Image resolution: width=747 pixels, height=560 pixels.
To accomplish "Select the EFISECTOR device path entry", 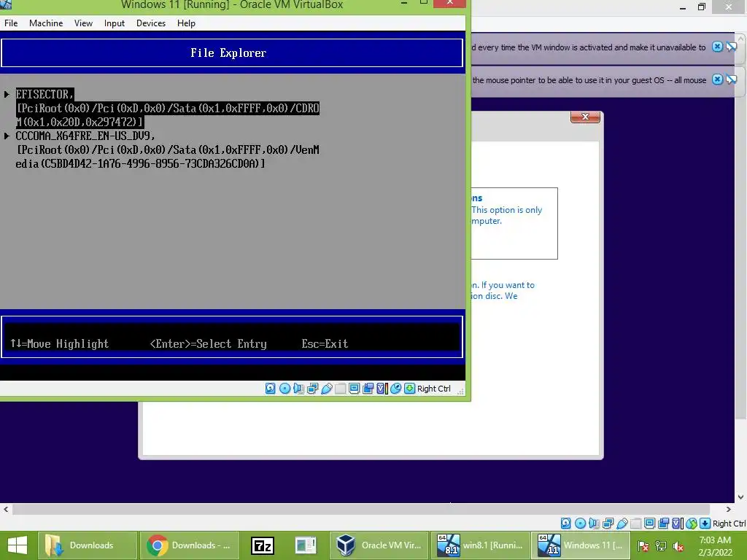I will 167,108.
